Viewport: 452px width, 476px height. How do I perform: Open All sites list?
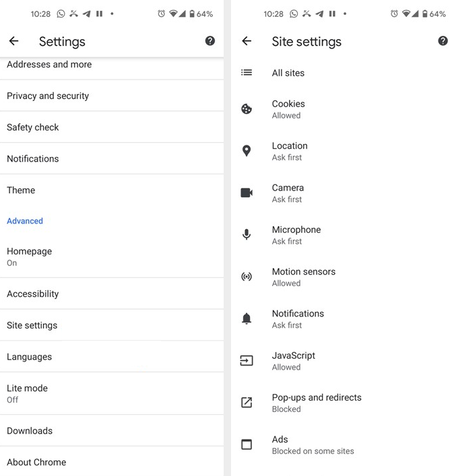(x=288, y=73)
